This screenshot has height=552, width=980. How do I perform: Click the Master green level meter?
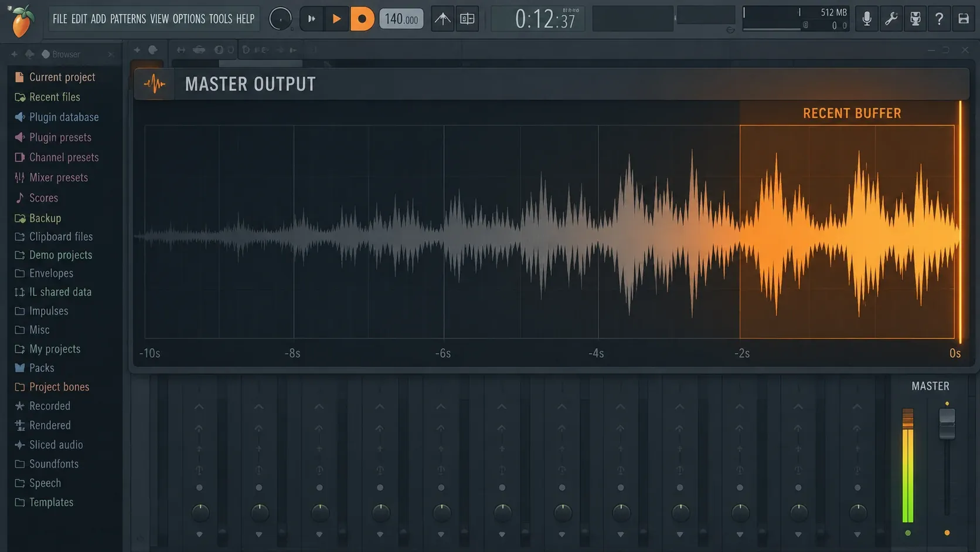click(908, 465)
